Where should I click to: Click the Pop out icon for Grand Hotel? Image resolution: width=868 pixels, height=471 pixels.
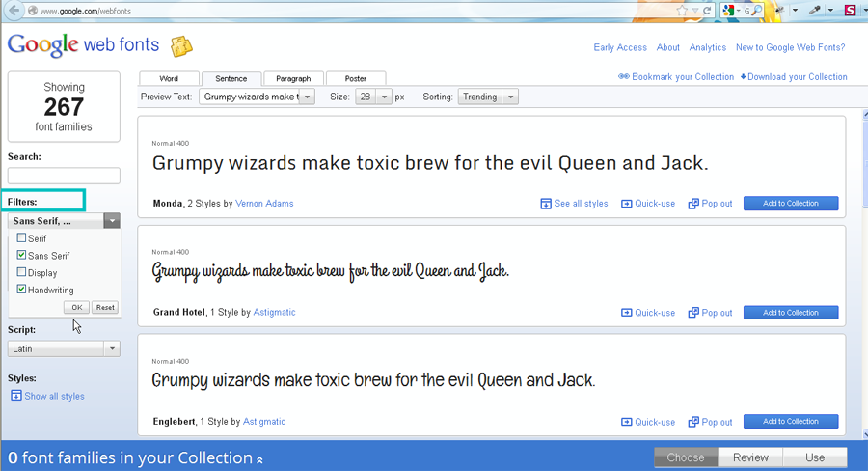tap(693, 313)
